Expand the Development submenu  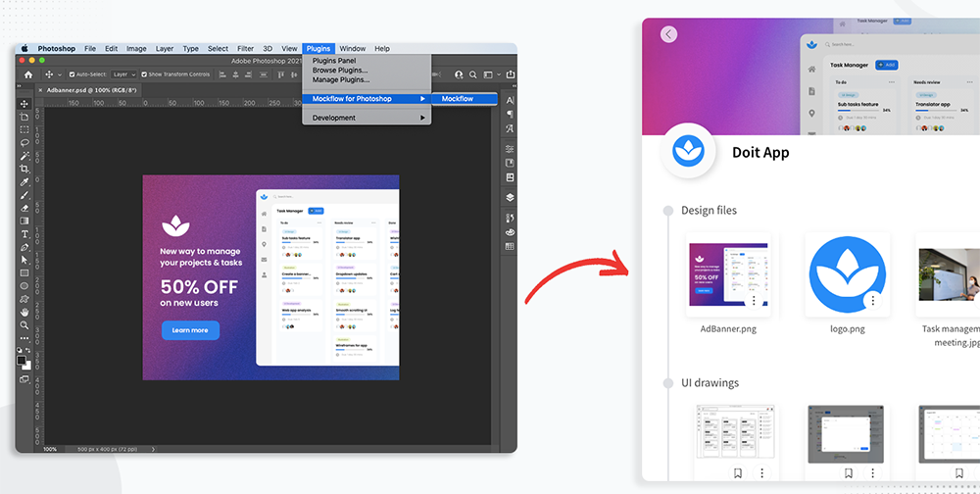tap(367, 118)
